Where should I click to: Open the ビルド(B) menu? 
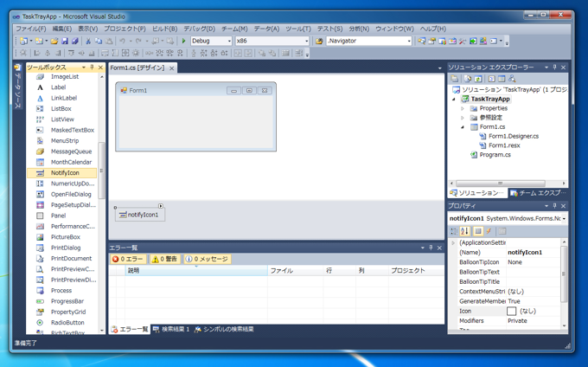[x=164, y=29]
